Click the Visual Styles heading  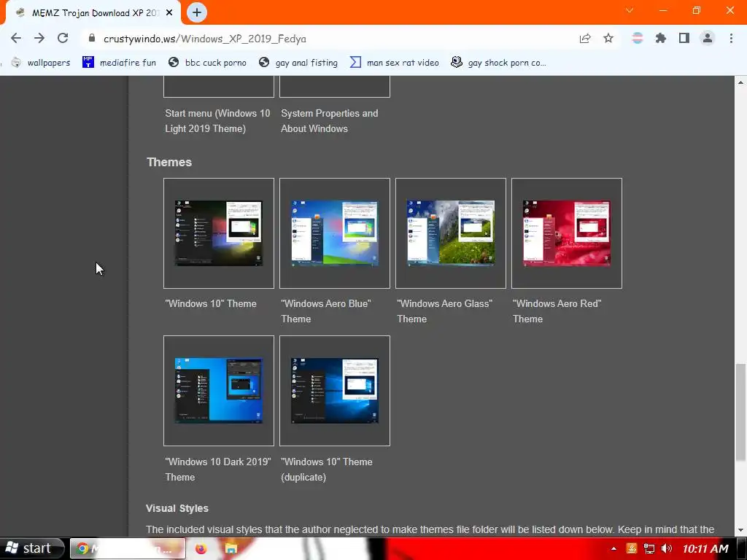click(177, 508)
